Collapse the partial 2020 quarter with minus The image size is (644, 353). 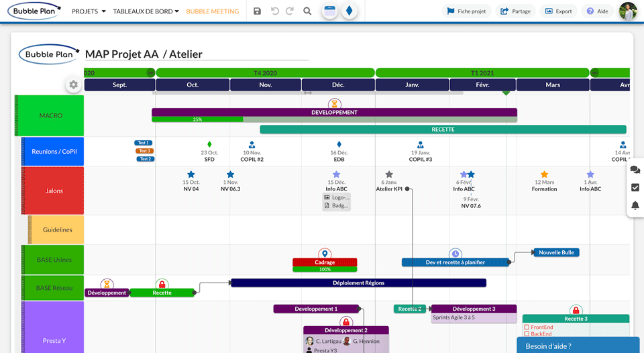[151, 73]
